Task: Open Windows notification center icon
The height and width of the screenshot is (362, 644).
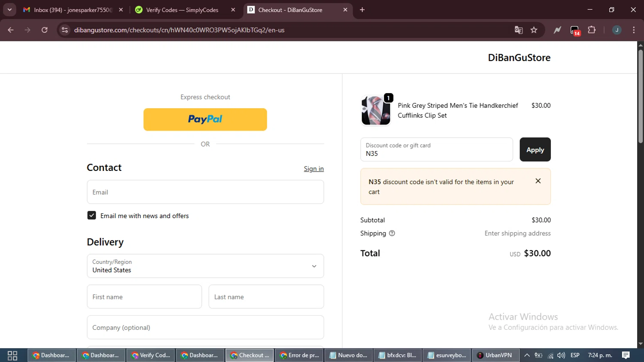Action: (626, 355)
